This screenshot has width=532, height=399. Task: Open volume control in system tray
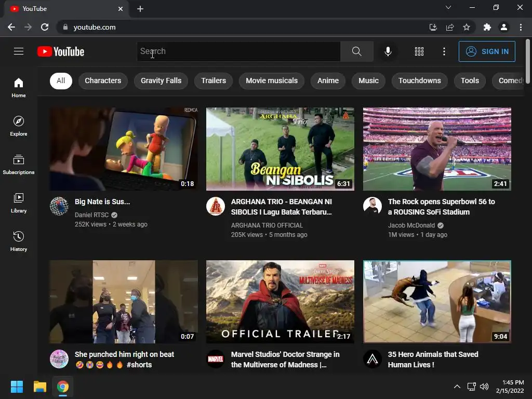pos(484,387)
